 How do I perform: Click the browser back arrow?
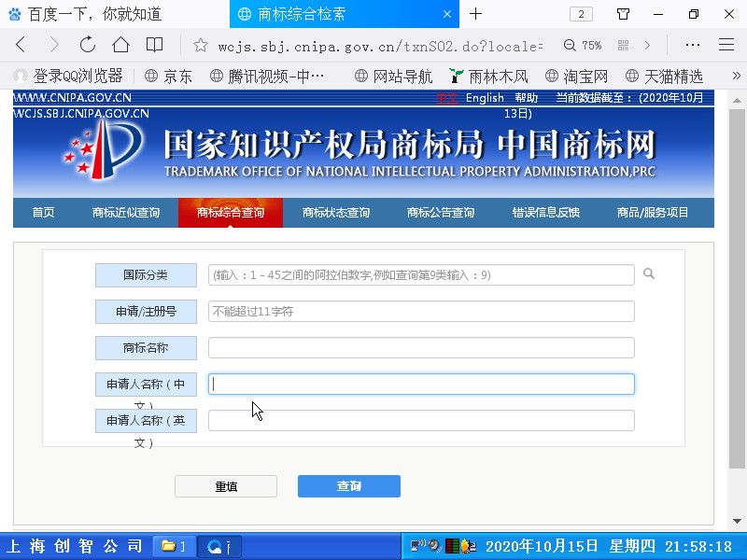tap(21, 45)
